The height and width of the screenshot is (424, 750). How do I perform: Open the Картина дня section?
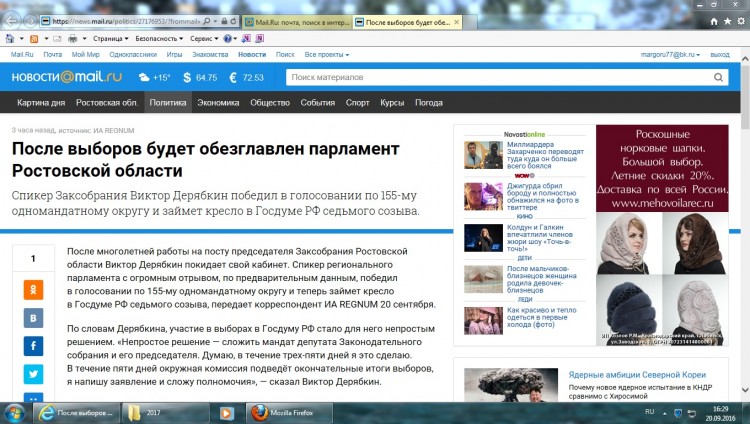click(x=41, y=102)
